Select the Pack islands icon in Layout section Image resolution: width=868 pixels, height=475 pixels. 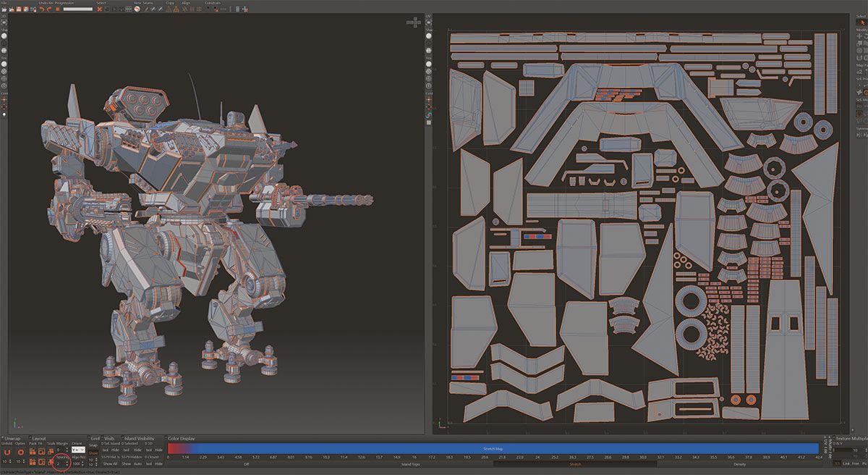point(32,450)
